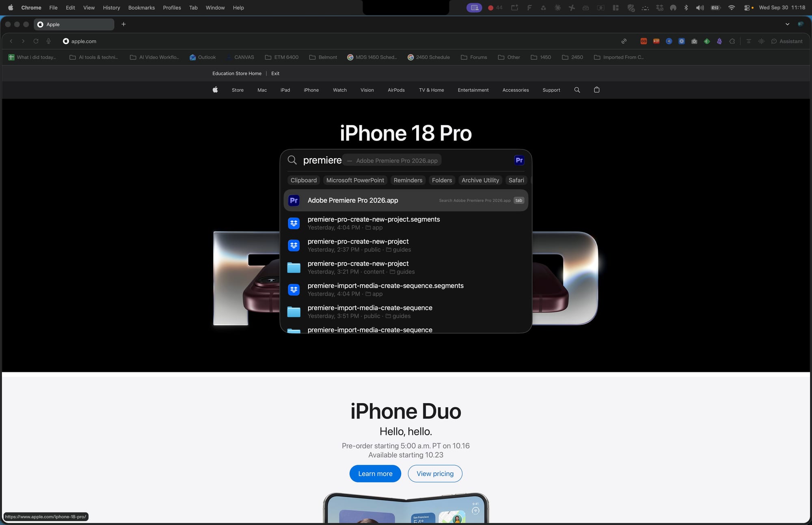
Task: Open the green diamond extension
Action: (707, 41)
